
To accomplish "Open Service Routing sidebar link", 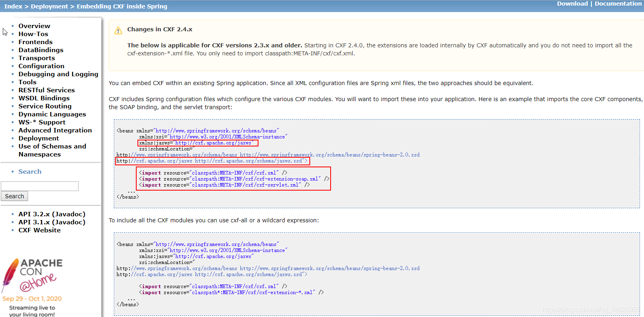I will [45, 106].
